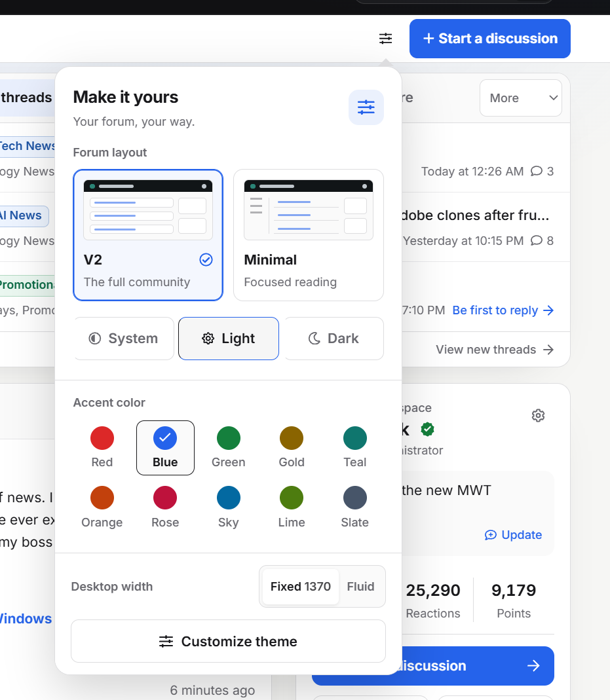Set desktop width to Fixed 1370
Viewport: 610px width, 700px height.
(301, 587)
